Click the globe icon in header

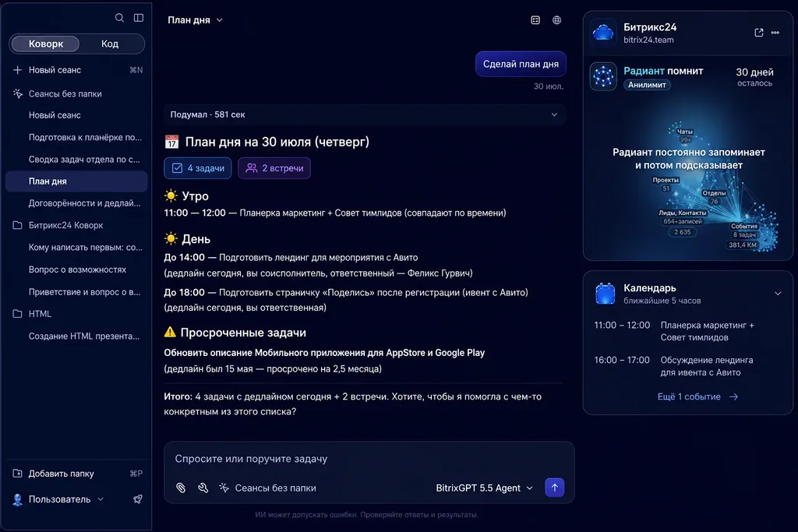pyautogui.click(x=556, y=19)
